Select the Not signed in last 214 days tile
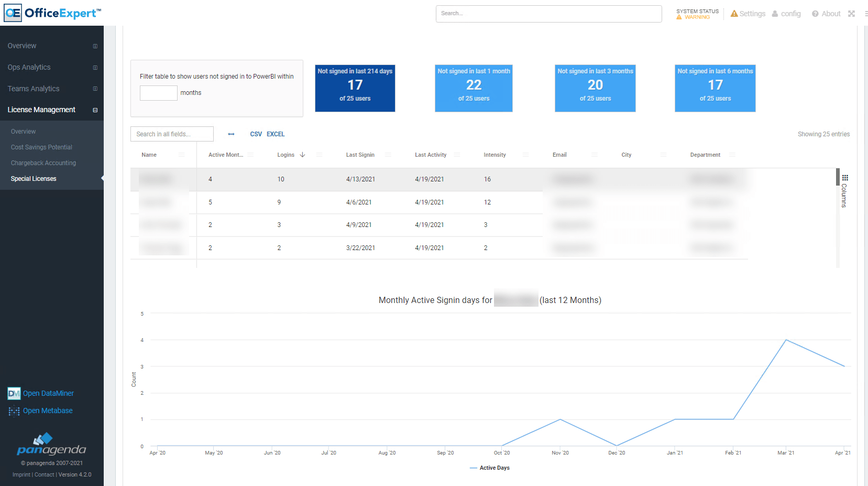 point(355,88)
